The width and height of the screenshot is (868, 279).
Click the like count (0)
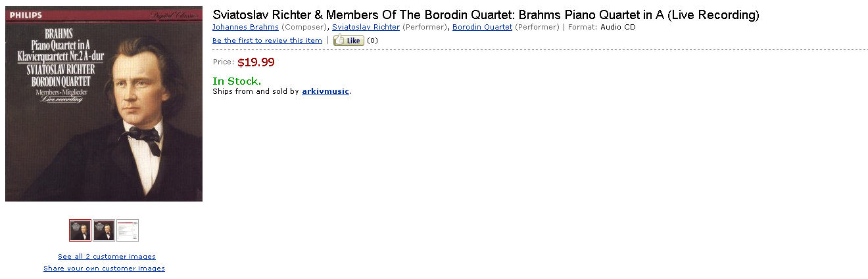tap(372, 41)
